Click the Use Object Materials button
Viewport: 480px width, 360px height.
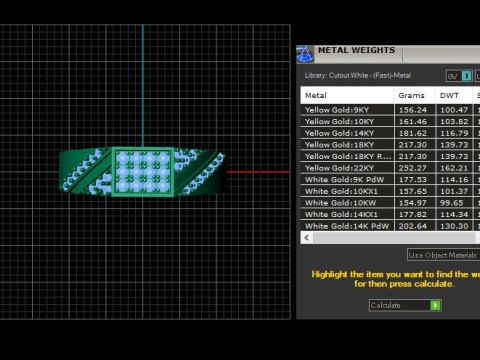[444, 255]
